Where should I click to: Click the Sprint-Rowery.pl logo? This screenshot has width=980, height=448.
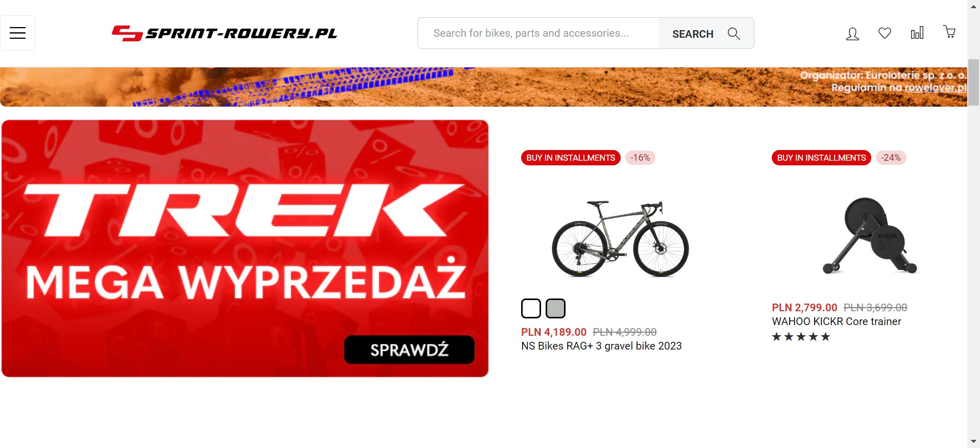225,33
